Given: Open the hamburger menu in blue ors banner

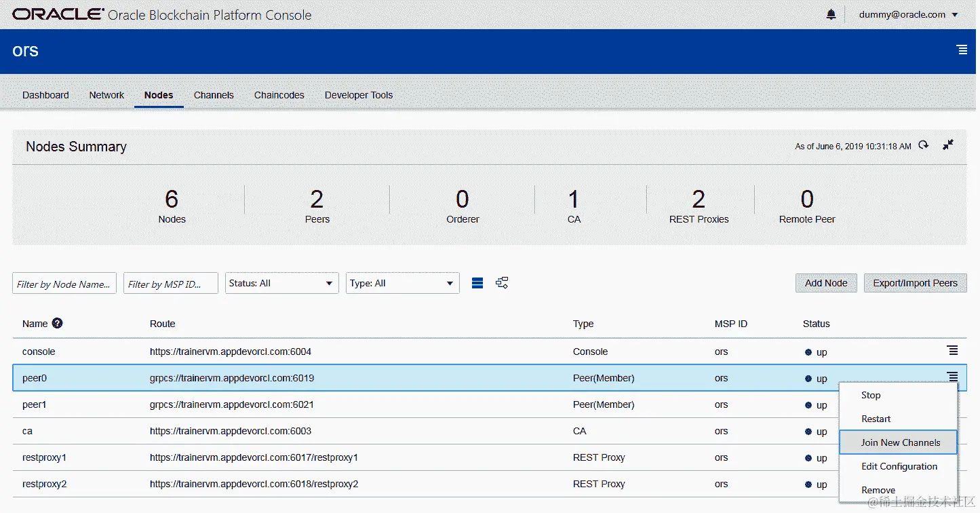Looking at the screenshot, I should click(x=961, y=50).
